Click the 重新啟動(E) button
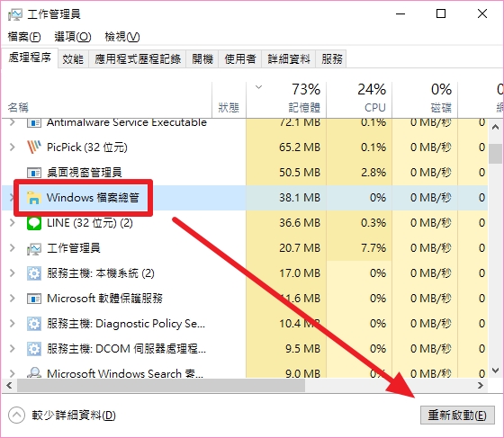 pos(457,416)
